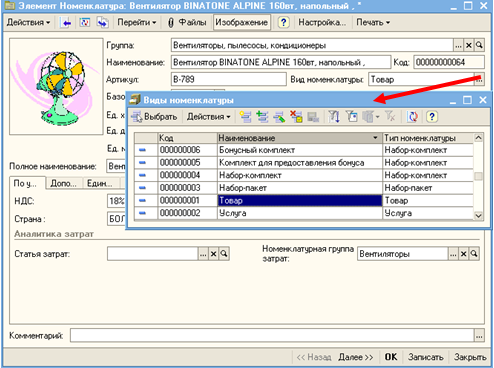Click Тип номенклатуры column header
Screen dimensions: 494x368
428,138
